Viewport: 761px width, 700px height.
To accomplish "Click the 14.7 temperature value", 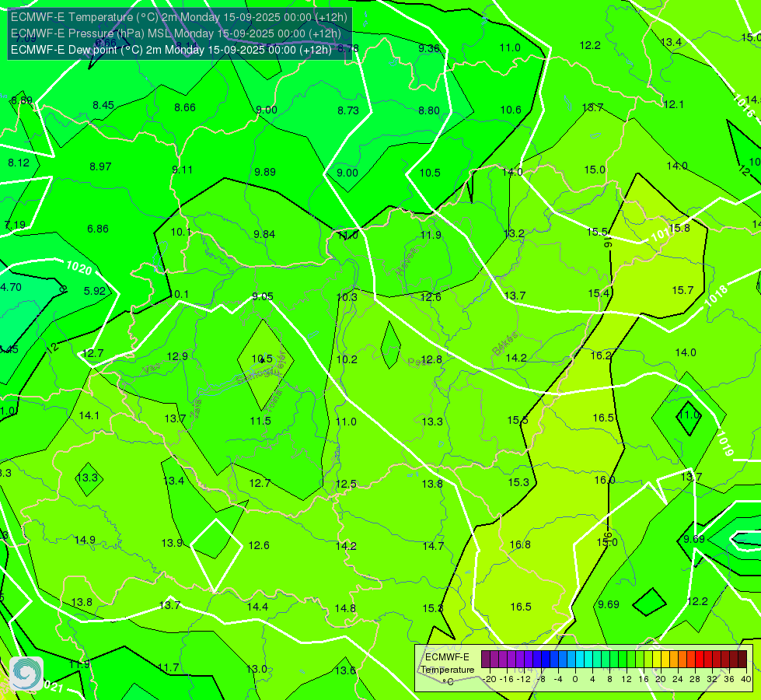I will (x=433, y=546).
